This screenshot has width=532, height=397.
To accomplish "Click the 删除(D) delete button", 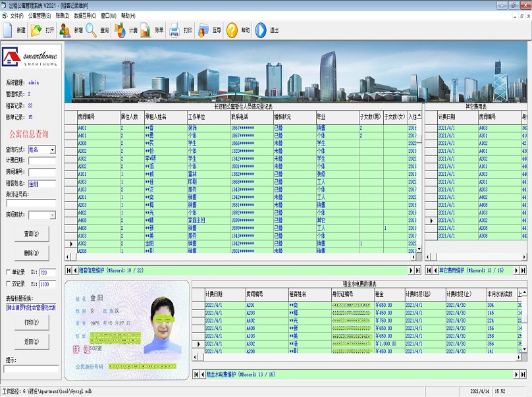I will [32, 253].
